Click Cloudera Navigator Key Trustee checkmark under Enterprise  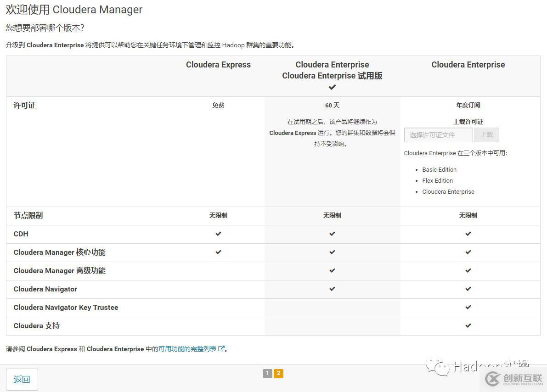(468, 307)
